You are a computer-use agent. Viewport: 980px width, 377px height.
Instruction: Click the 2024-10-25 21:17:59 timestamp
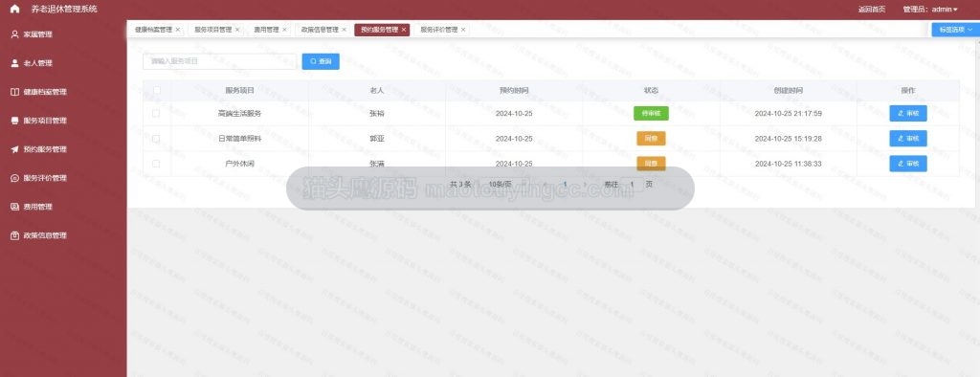pos(789,113)
